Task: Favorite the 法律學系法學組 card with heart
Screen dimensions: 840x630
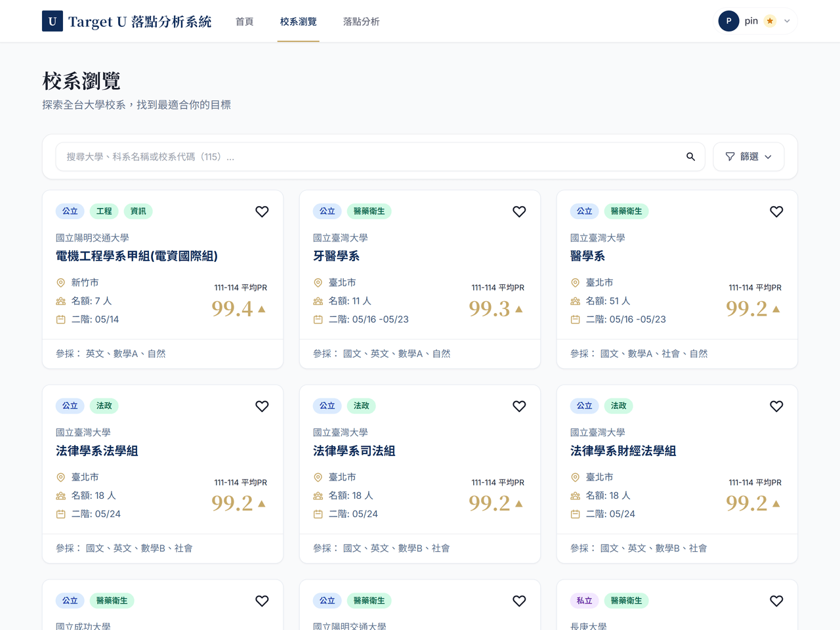Action: click(262, 406)
